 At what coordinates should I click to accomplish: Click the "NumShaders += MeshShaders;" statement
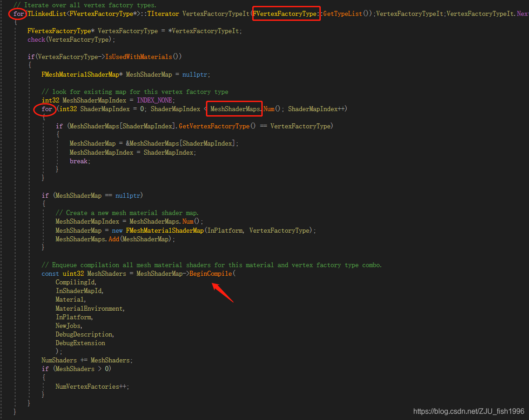pyautogui.click(x=87, y=360)
